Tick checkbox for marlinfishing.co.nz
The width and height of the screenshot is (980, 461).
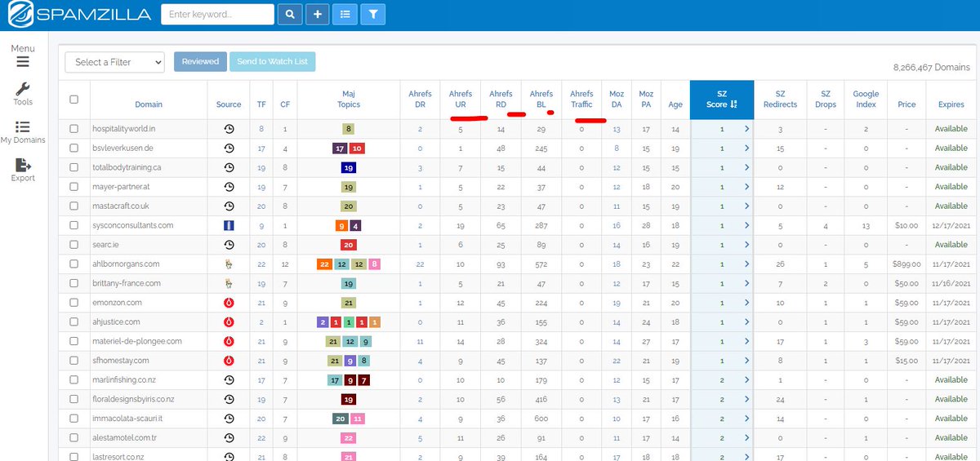pos(74,380)
